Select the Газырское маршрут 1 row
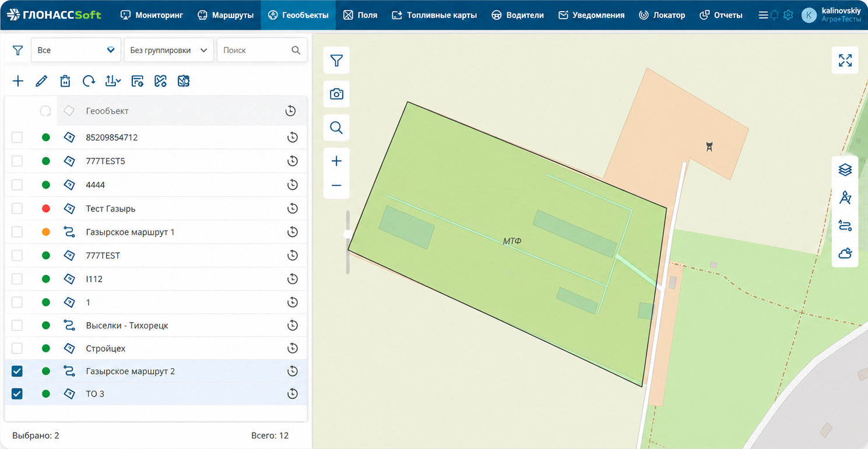Image resolution: width=868 pixels, height=449 pixels. click(x=156, y=232)
